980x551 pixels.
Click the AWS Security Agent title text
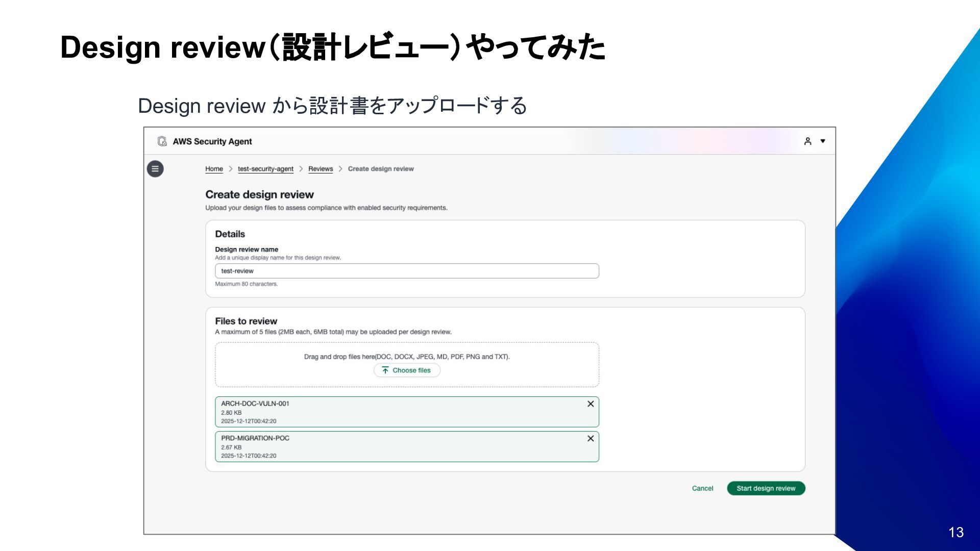tap(212, 141)
